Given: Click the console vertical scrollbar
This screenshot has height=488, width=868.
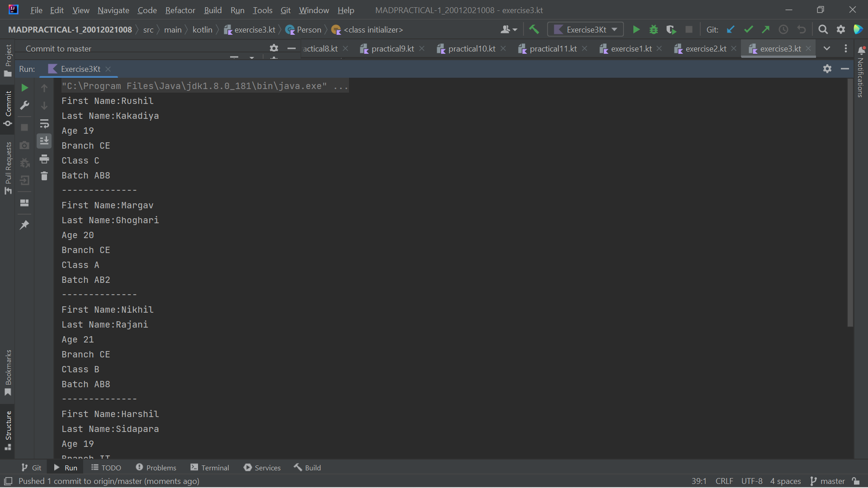Looking at the screenshot, I should tap(850, 203).
